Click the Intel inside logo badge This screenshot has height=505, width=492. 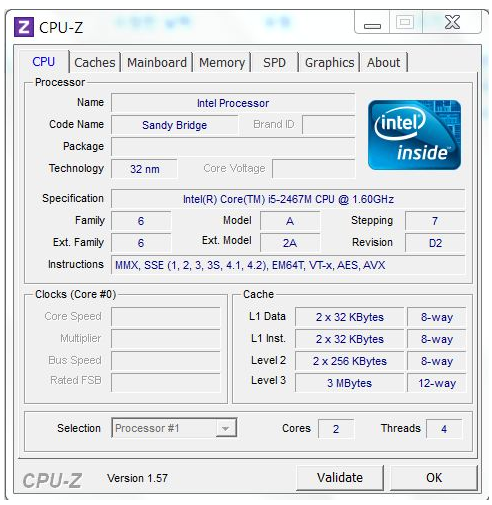coord(414,135)
